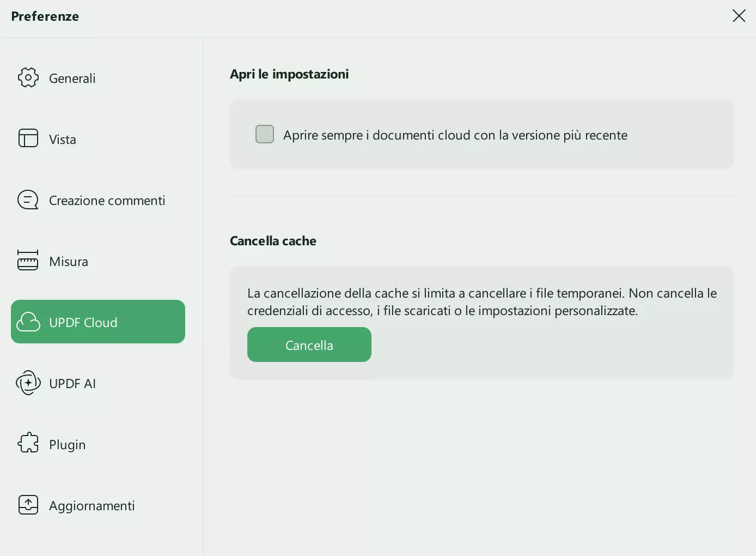Click the Cancella button to clear cache

coord(309,345)
